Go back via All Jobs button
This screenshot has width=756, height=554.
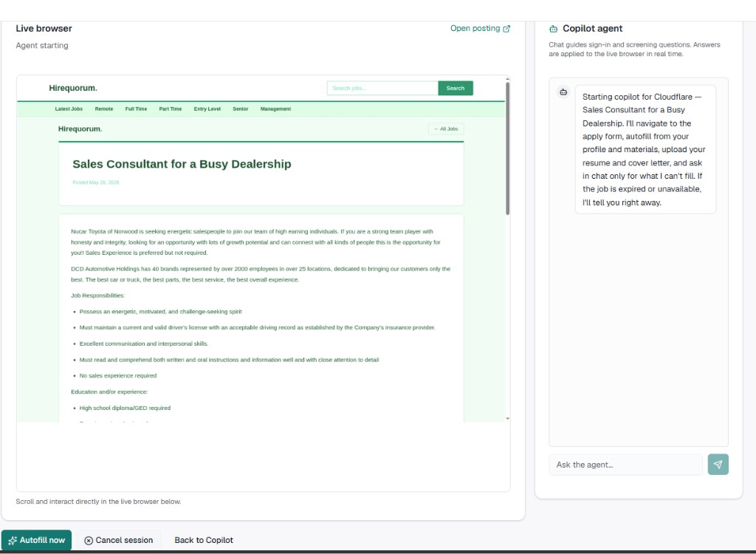tap(446, 129)
